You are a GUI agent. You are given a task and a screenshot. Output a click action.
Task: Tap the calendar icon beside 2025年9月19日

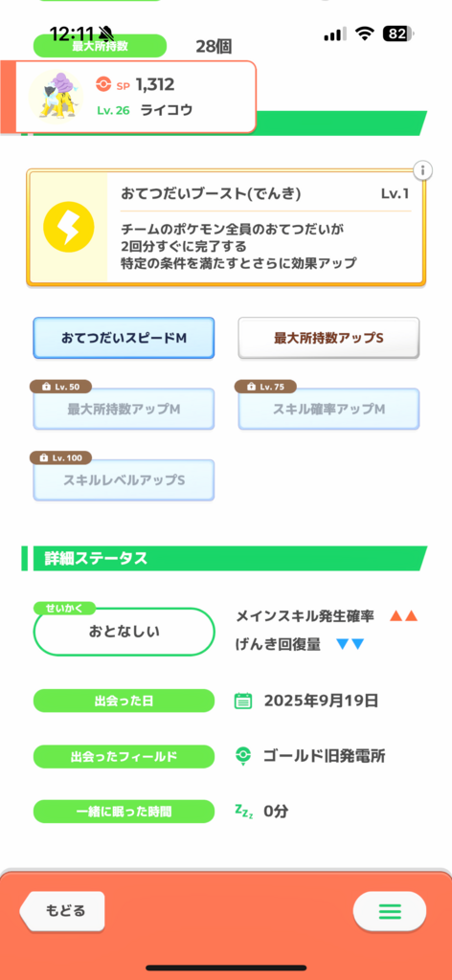click(x=243, y=701)
